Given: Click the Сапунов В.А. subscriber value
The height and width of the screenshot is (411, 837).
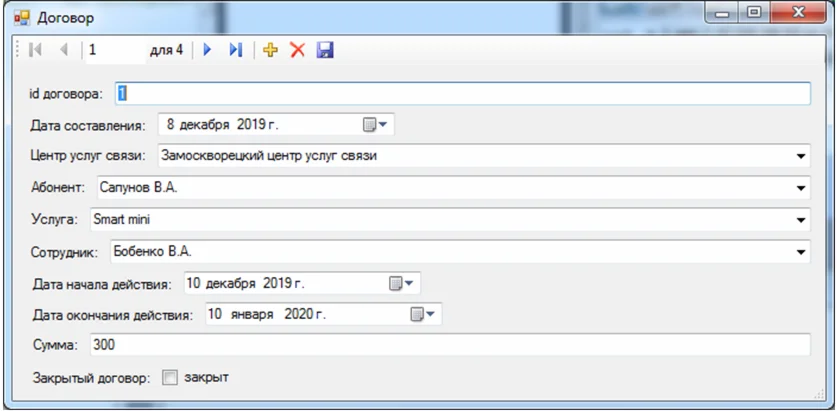Looking at the screenshot, I should tap(139, 188).
